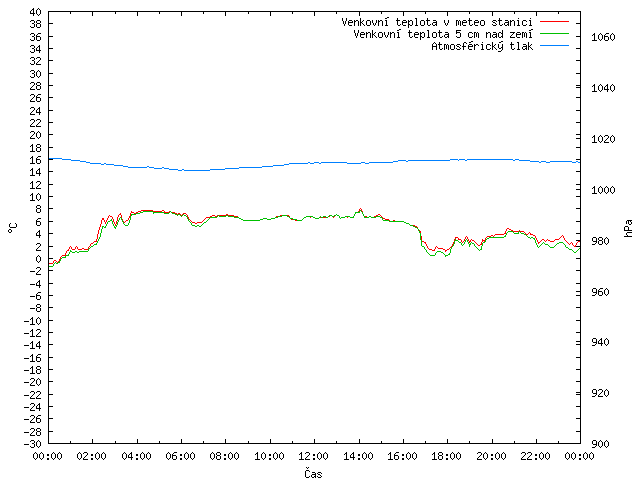Click the "24" tick on the °C axis

coord(36,111)
